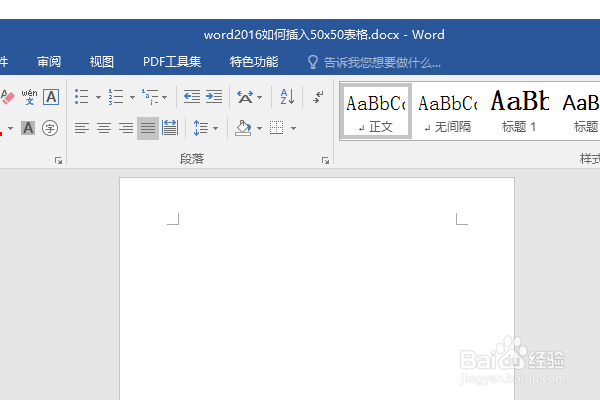Open line and paragraph spacing

click(201, 128)
